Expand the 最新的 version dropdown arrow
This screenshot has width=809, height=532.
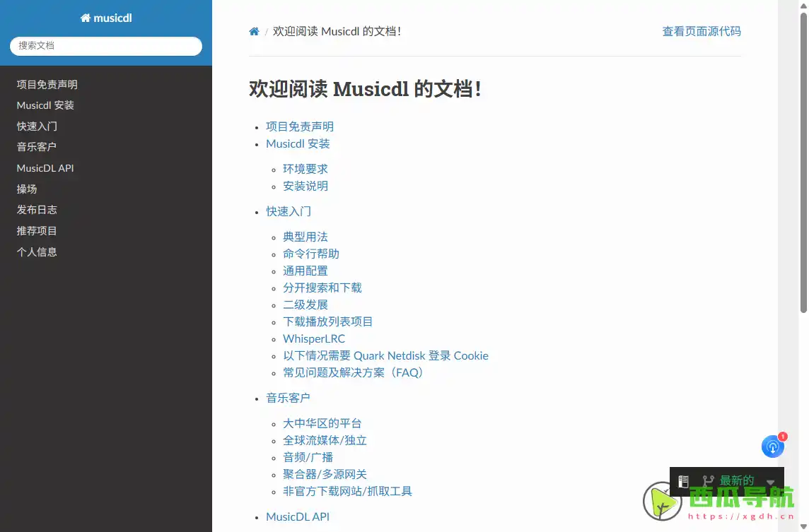click(x=770, y=483)
